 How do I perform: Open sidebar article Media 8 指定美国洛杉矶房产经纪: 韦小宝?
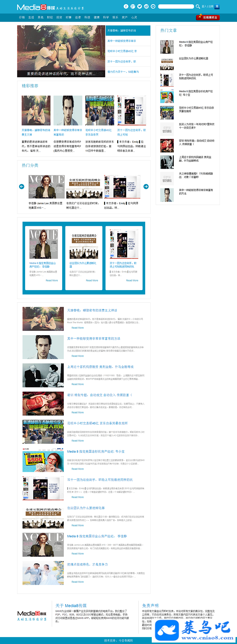click(x=196, y=93)
